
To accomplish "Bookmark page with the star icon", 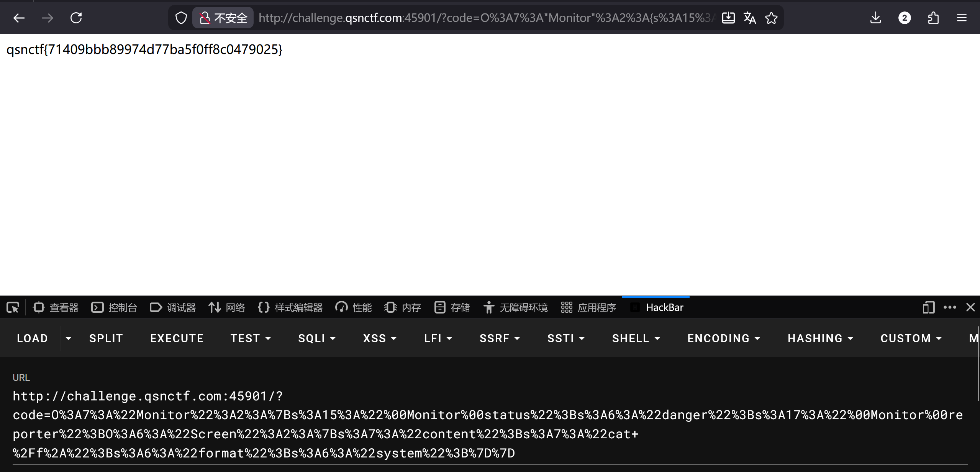I will tap(771, 18).
